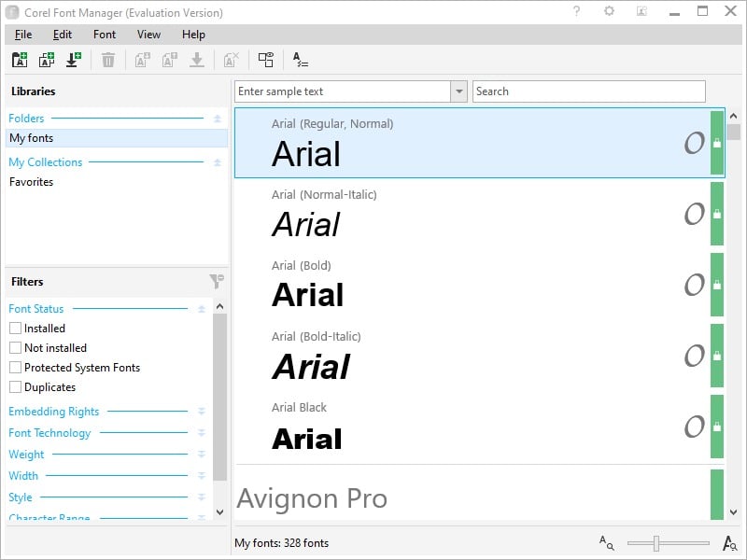Image resolution: width=747 pixels, height=560 pixels.
Task: Click the account icon in title bar
Action: click(641, 11)
